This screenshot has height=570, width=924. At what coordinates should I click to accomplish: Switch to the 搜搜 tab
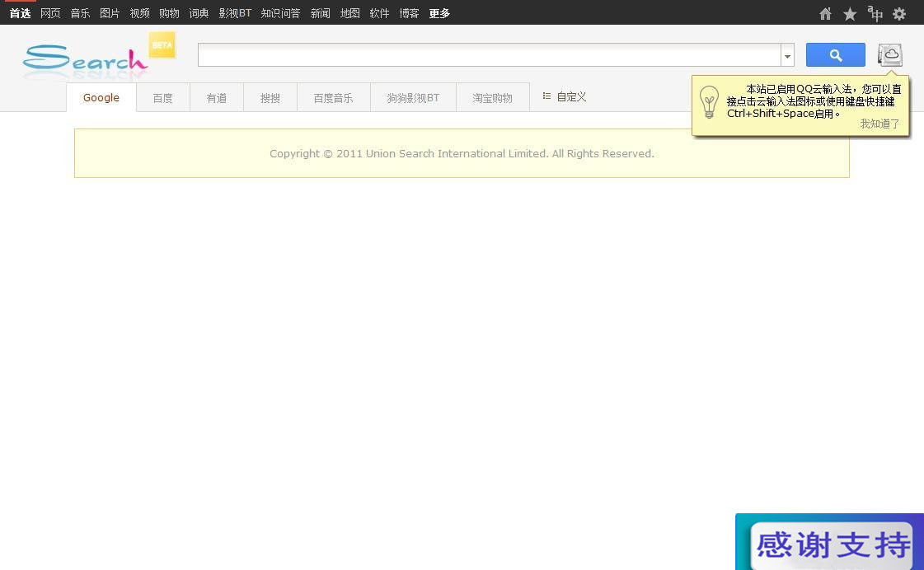click(x=270, y=98)
